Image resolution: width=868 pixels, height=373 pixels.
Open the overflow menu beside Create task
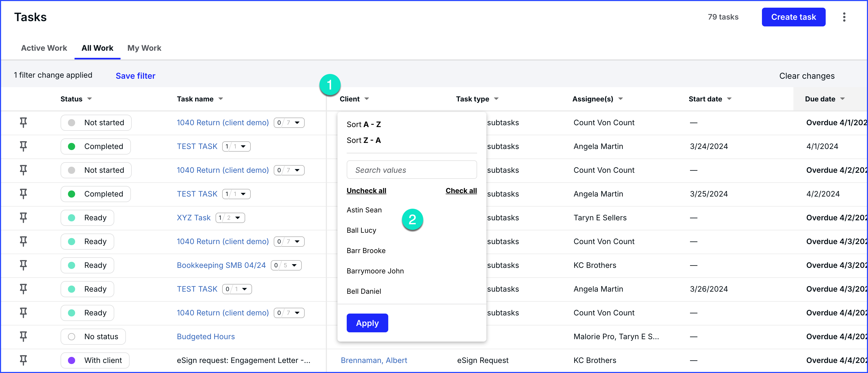click(844, 17)
